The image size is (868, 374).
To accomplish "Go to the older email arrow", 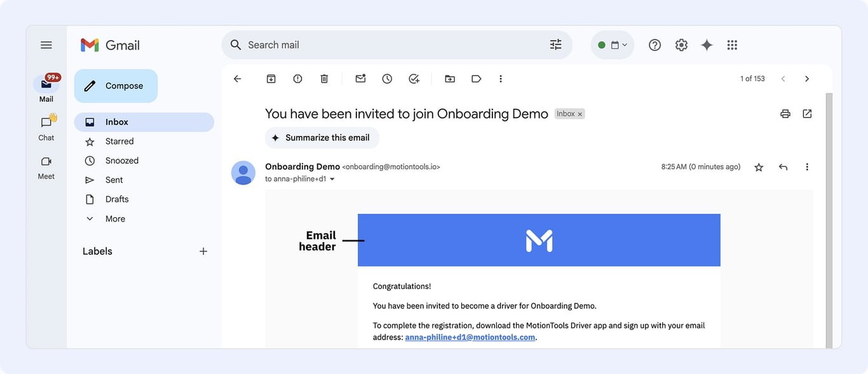I will [807, 79].
